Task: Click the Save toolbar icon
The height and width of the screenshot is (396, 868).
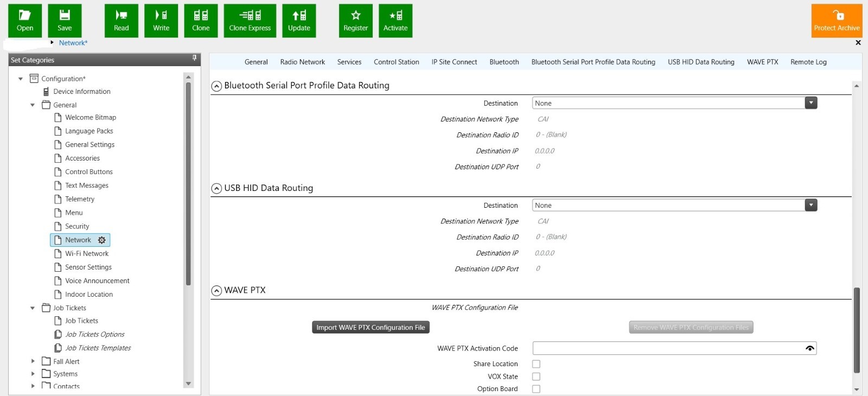Action: 65,21
